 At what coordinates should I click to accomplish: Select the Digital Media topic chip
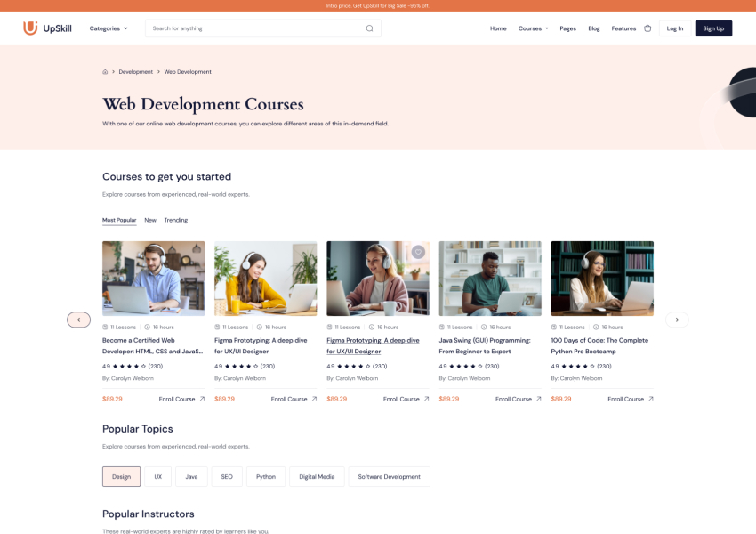317,476
